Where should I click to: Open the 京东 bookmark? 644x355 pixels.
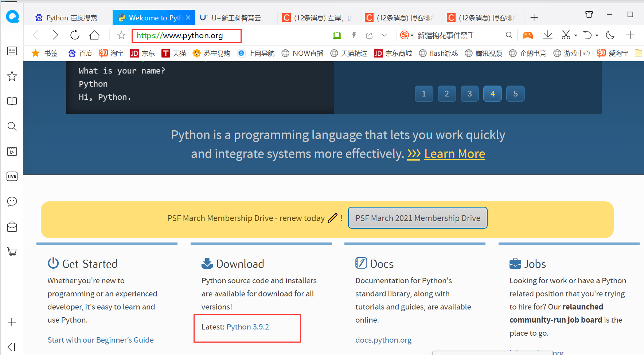(143, 53)
